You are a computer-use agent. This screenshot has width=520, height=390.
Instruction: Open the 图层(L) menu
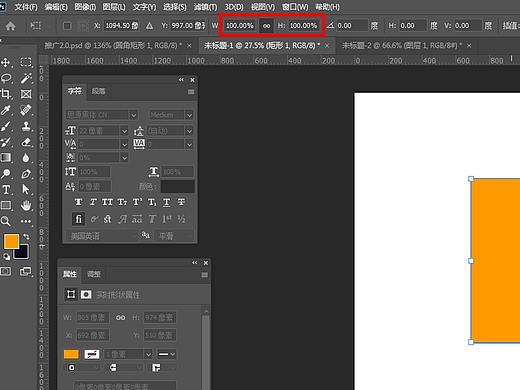[x=114, y=7]
